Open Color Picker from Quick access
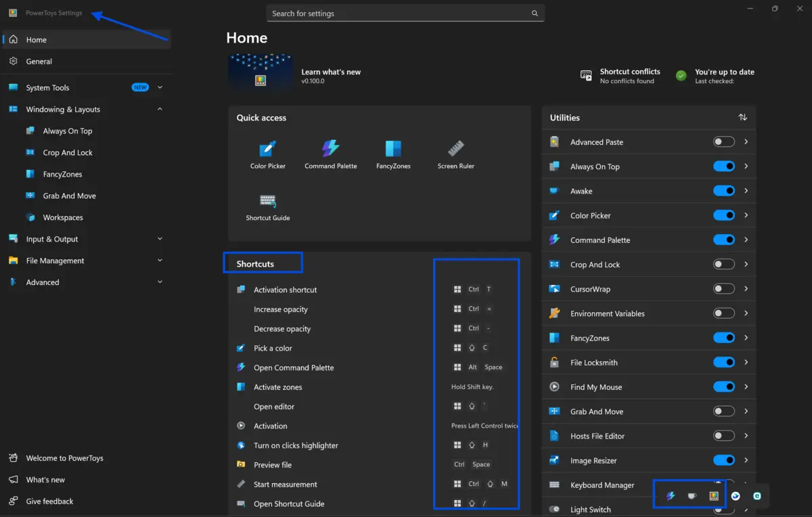 tap(268, 154)
